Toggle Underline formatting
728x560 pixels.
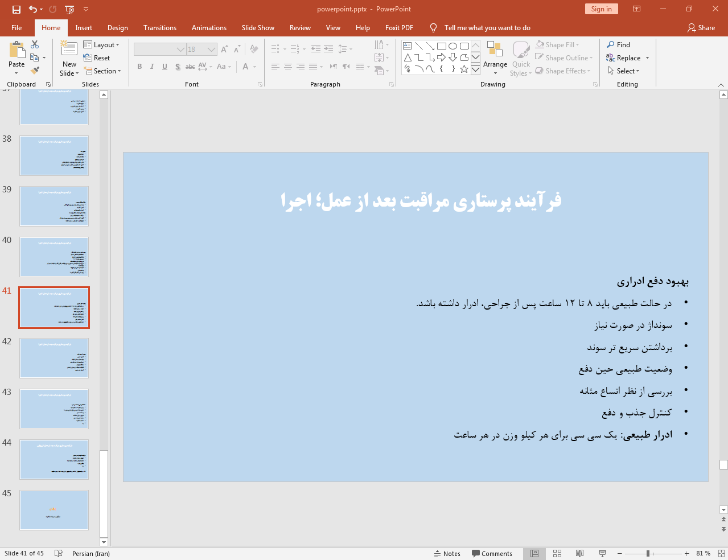[x=164, y=67]
